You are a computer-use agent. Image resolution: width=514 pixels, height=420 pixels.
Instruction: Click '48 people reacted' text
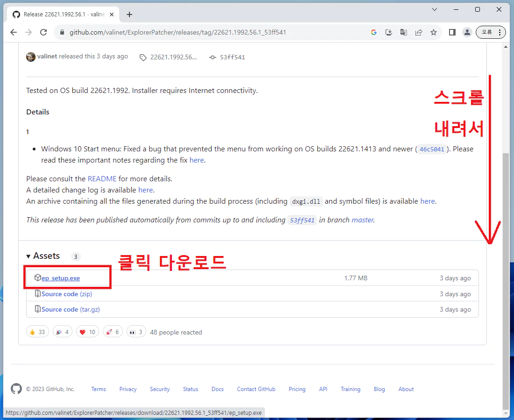[x=176, y=332]
